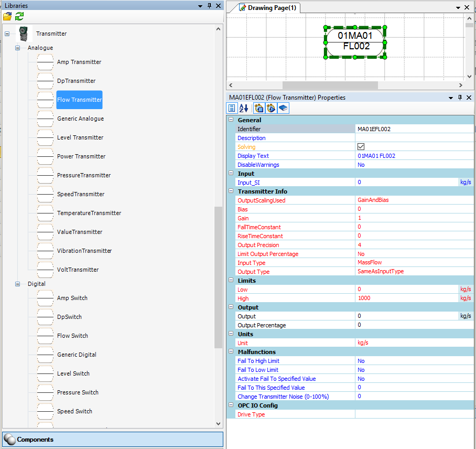This screenshot has width=476, height=449.
Task: Click the Identifier value field MA01EFL002
Action: tap(414, 129)
